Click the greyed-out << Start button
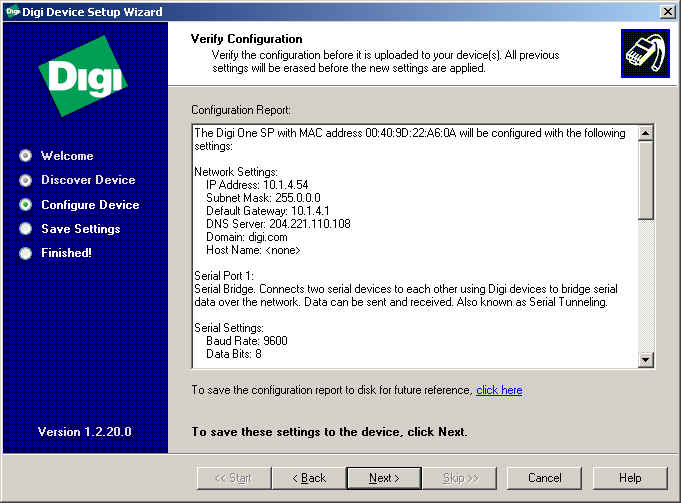The height and width of the screenshot is (503, 681). tap(233, 478)
